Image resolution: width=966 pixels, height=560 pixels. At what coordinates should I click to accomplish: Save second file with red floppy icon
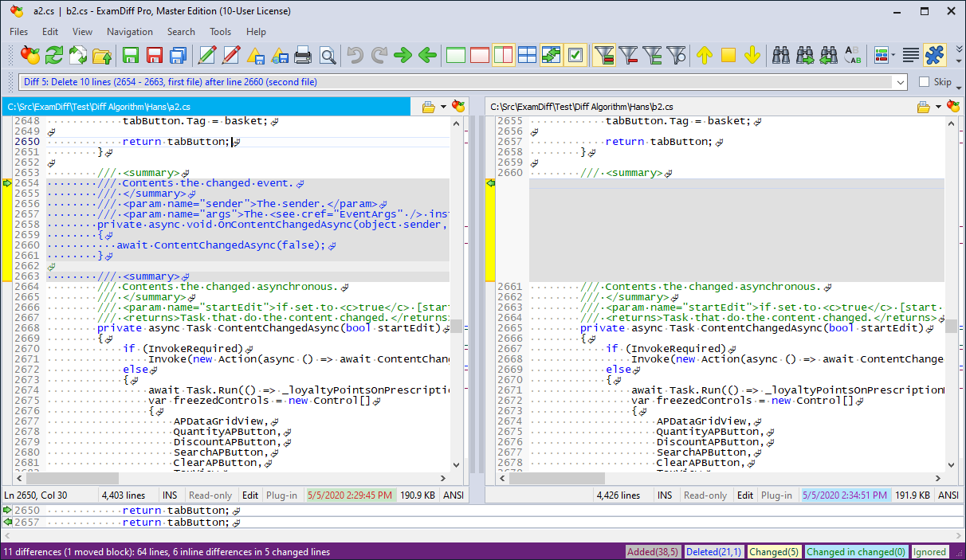pos(155,55)
